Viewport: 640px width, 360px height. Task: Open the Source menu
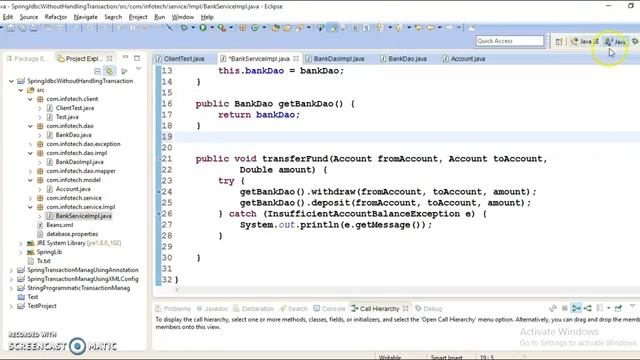[x=29, y=17]
